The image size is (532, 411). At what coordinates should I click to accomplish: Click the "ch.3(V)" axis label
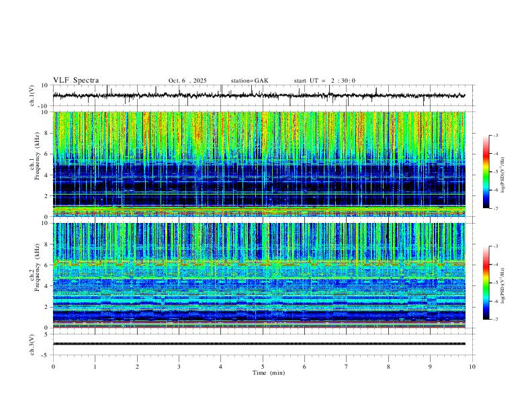coord(32,345)
